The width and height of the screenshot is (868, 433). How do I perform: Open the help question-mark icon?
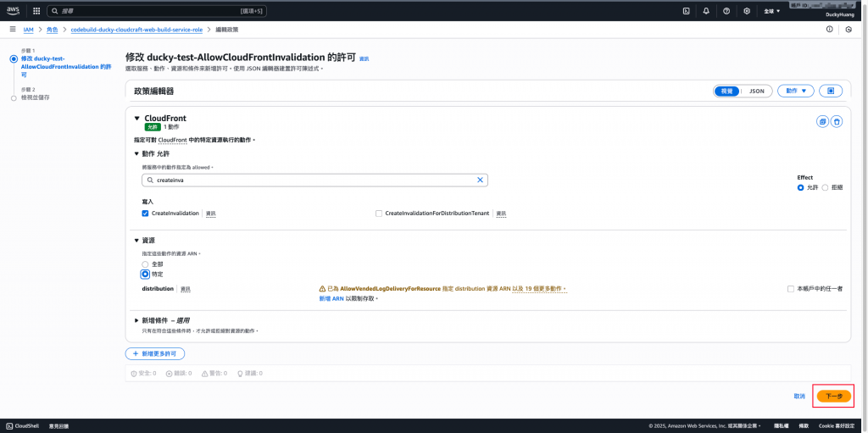tap(726, 10)
